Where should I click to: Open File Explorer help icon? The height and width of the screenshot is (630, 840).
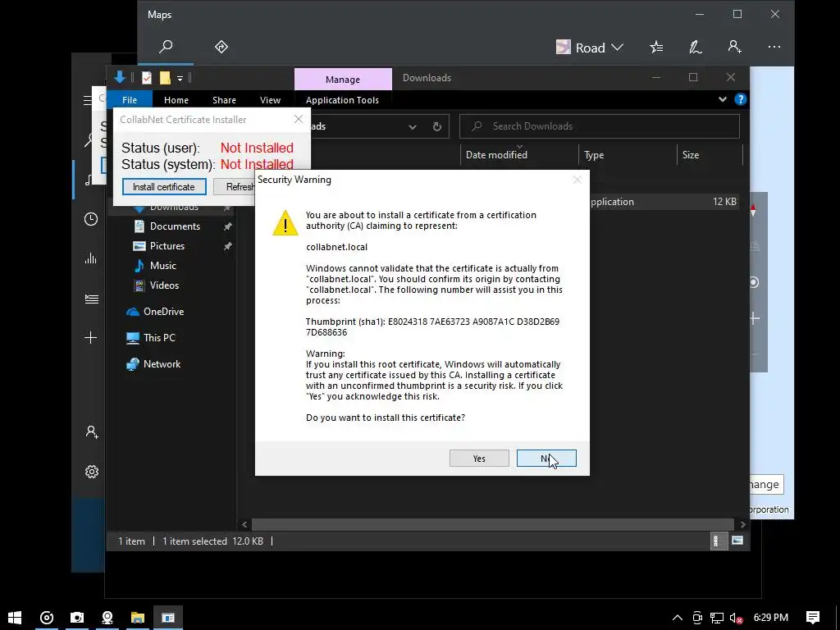pos(741,99)
